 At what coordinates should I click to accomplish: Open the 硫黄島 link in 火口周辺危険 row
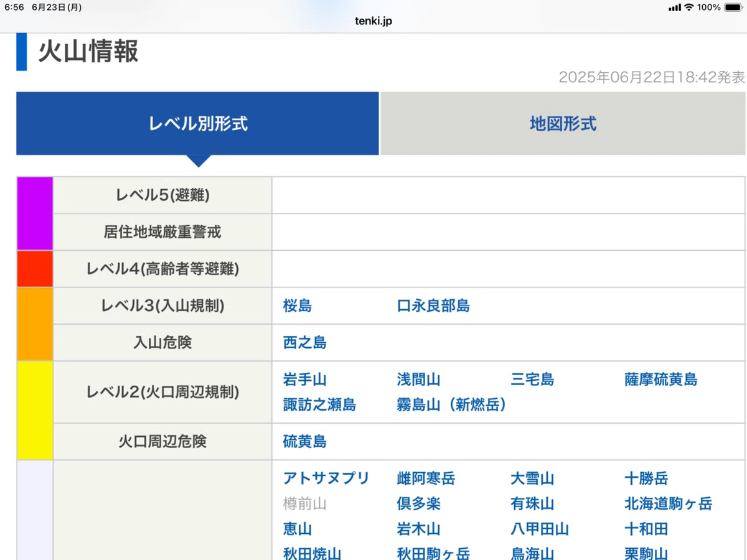pyautogui.click(x=305, y=442)
